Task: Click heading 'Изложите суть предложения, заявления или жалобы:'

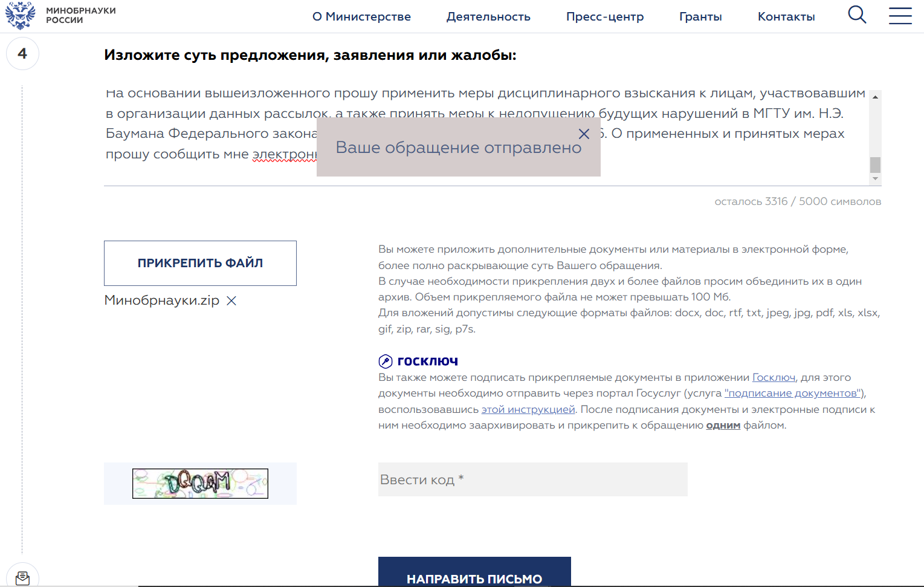Action: (310, 55)
